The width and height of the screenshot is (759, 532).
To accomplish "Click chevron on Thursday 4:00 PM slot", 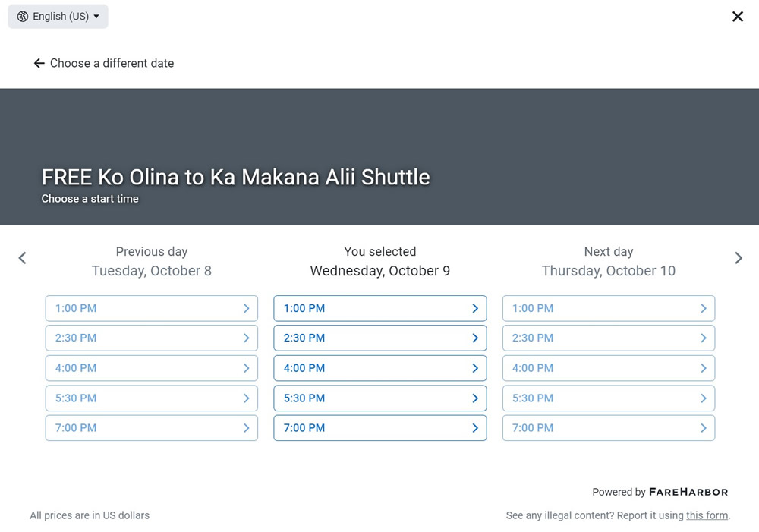I will [x=704, y=368].
